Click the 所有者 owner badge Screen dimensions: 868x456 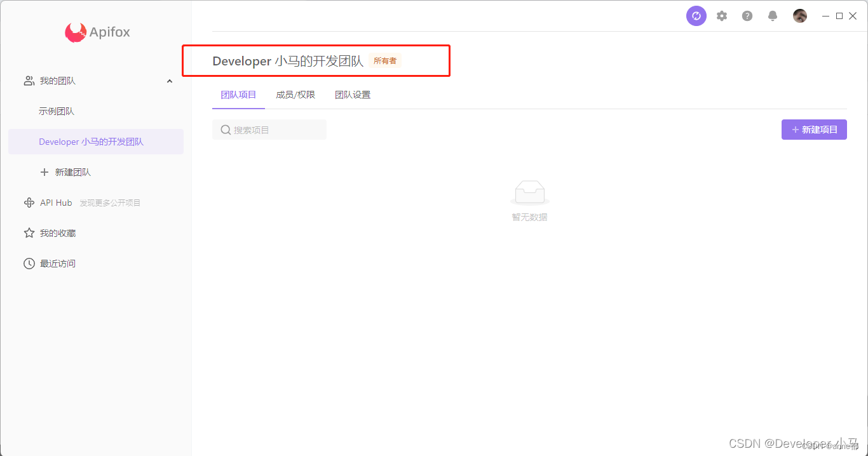coord(385,61)
